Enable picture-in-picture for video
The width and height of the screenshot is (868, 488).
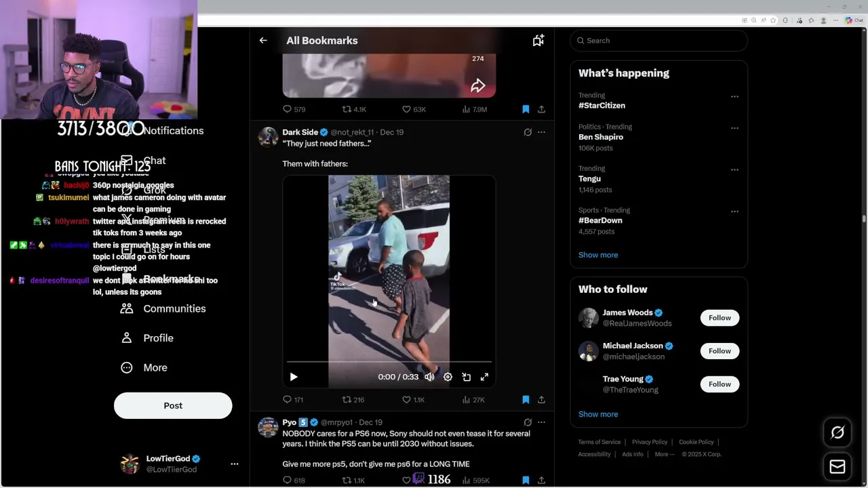point(466,377)
